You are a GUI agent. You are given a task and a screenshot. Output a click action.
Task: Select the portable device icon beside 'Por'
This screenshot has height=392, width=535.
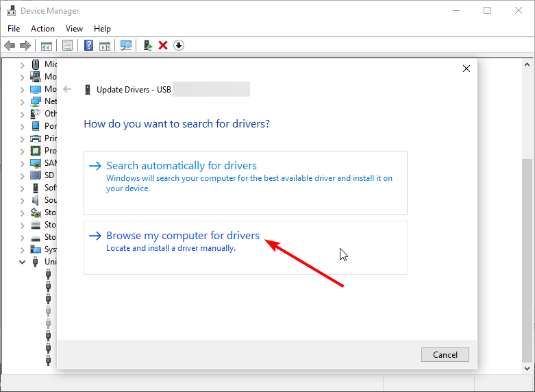coord(36,126)
